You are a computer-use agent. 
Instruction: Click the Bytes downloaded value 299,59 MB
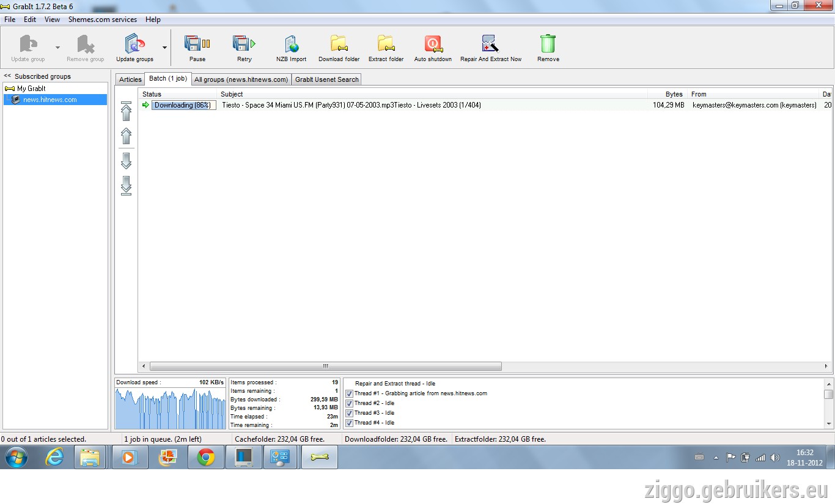point(324,400)
